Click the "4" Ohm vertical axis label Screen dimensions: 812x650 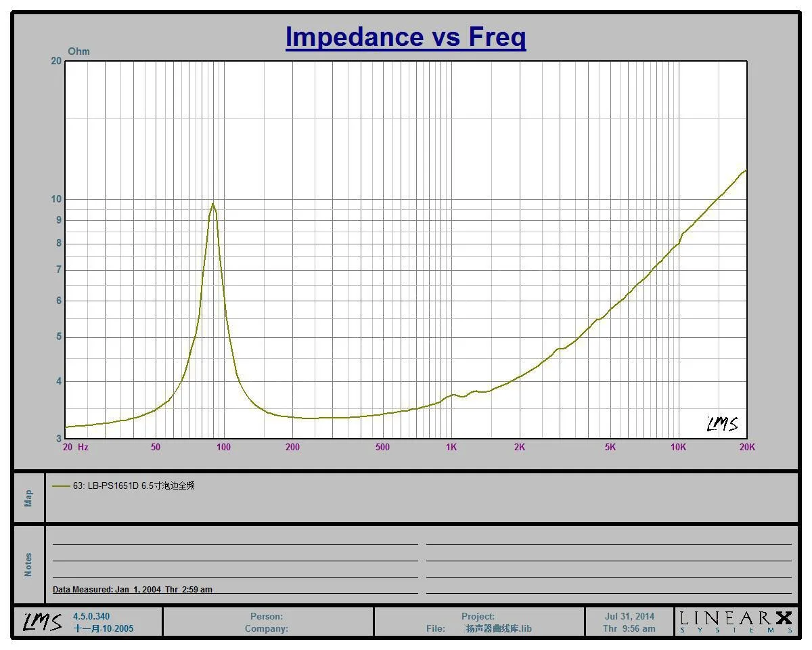coord(59,381)
